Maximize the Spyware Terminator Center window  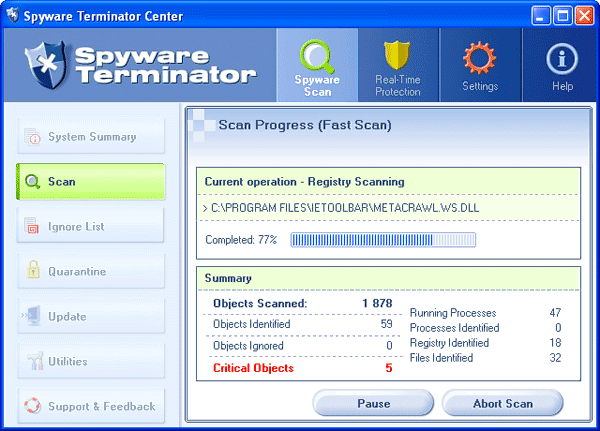click(562, 16)
